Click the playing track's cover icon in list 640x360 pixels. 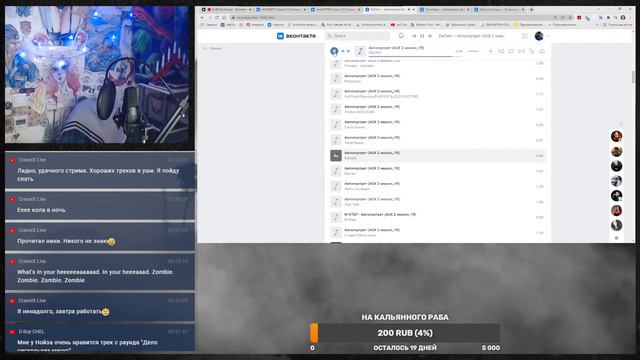[336, 156]
